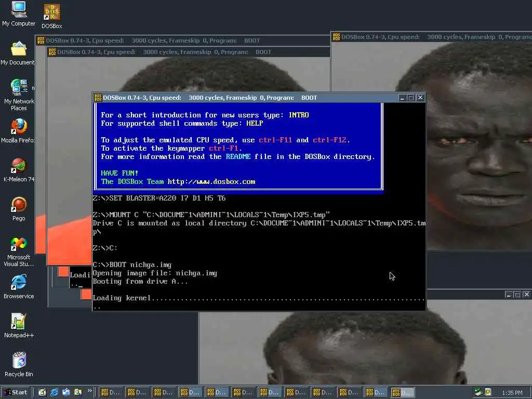Image resolution: width=532 pixels, height=399 pixels.
Task: Switch to the highlighted last DOSBox taskbar button
Action: [x=403, y=393]
